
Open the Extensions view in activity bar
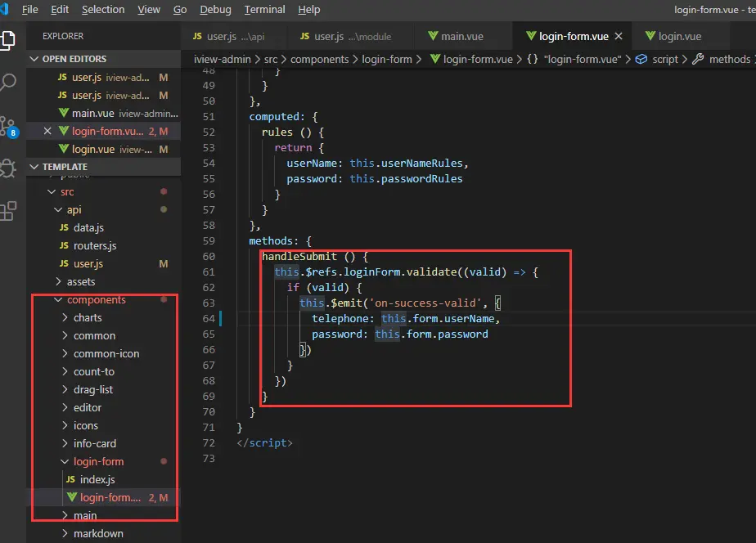coord(8,211)
